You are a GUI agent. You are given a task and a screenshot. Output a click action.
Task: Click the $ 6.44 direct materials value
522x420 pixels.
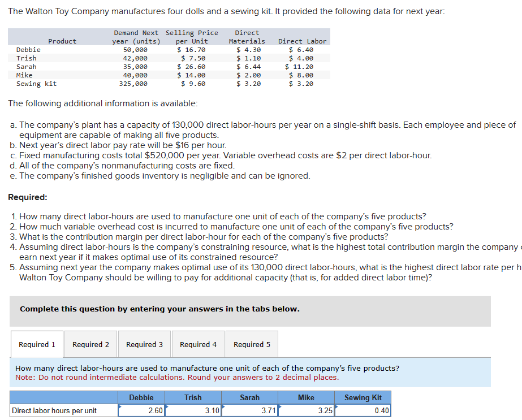pos(249,67)
